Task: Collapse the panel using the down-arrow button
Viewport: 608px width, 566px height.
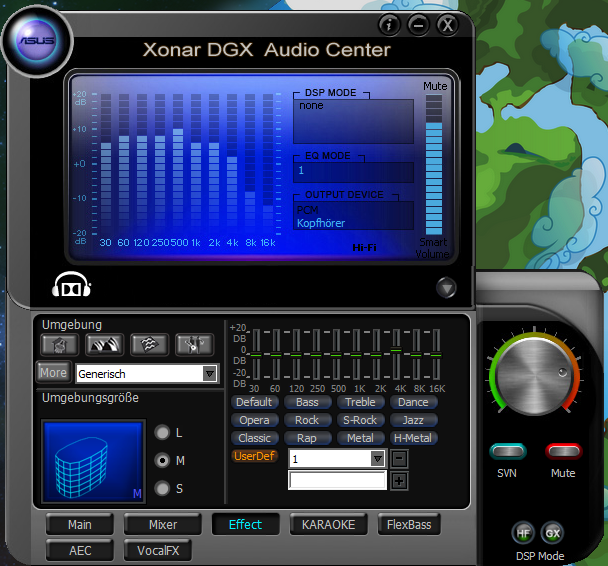Action: pyautogui.click(x=446, y=288)
